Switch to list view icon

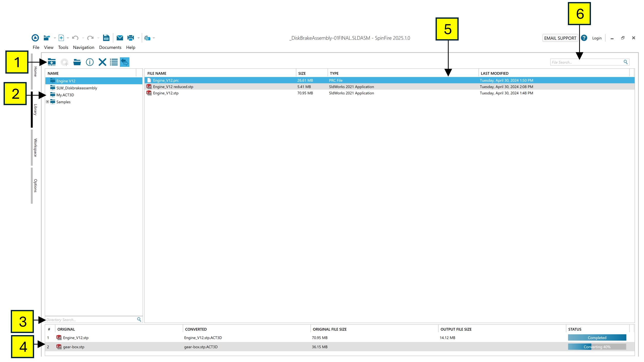[114, 62]
